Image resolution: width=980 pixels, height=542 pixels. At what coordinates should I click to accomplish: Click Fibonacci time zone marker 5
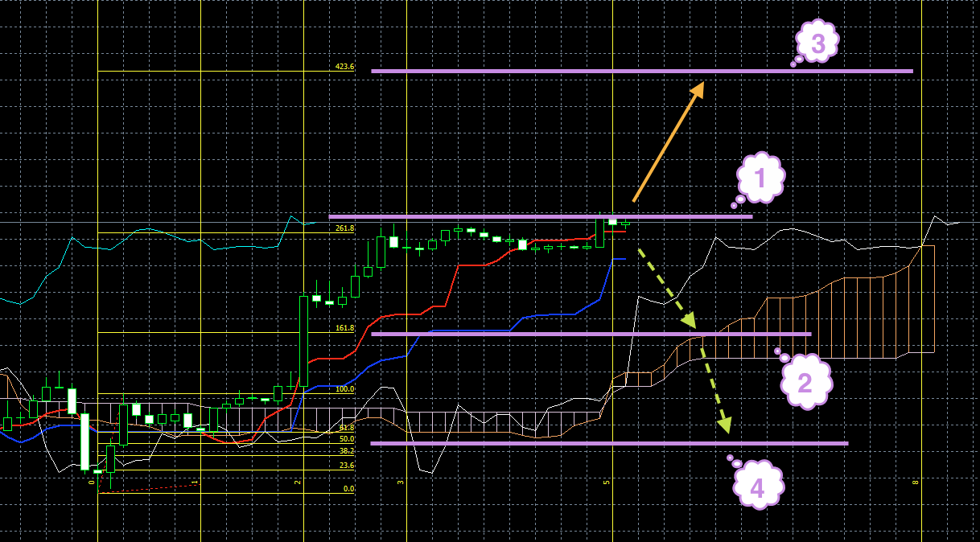pos(606,482)
